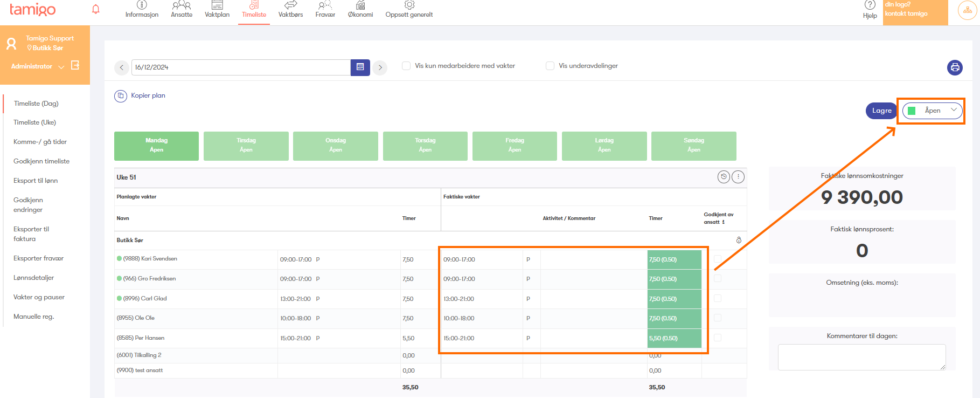The width and height of the screenshot is (980, 398).
Task: Click the tamigo logo
Action: pos(32,10)
